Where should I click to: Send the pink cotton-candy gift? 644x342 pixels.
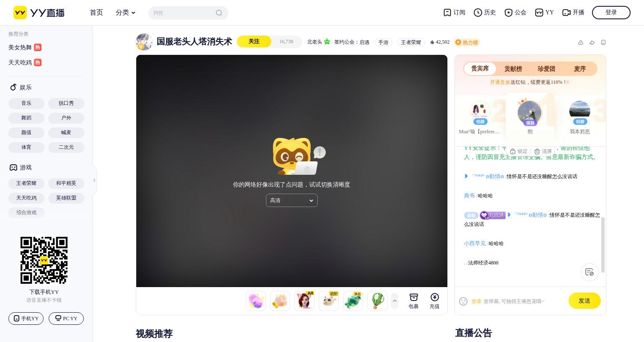256,301
